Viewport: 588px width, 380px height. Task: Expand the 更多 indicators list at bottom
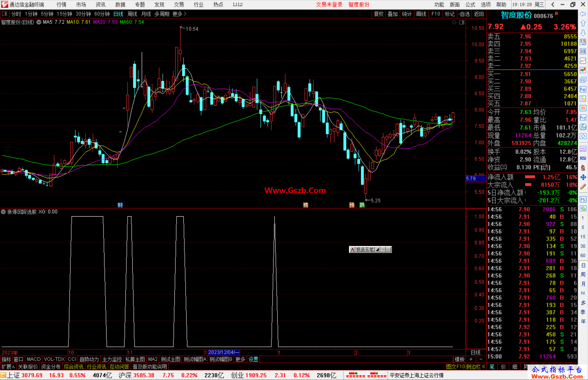click(240, 359)
